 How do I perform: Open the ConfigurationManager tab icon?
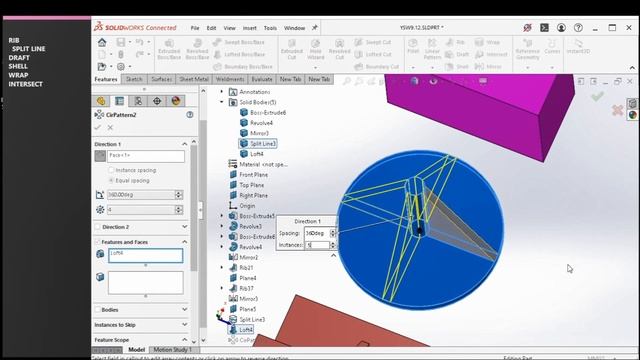(x=138, y=101)
